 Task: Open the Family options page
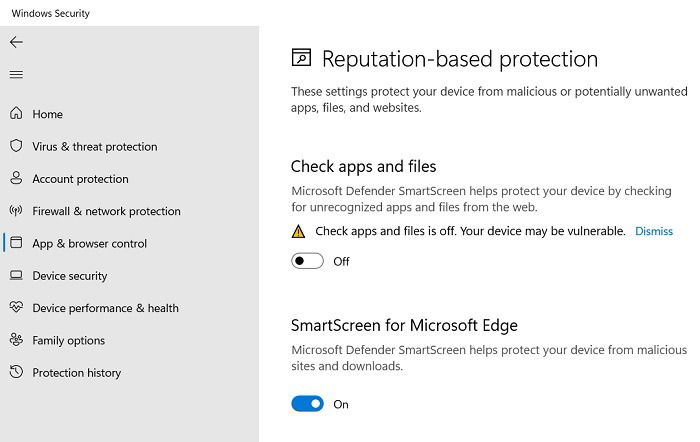pos(68,341)
